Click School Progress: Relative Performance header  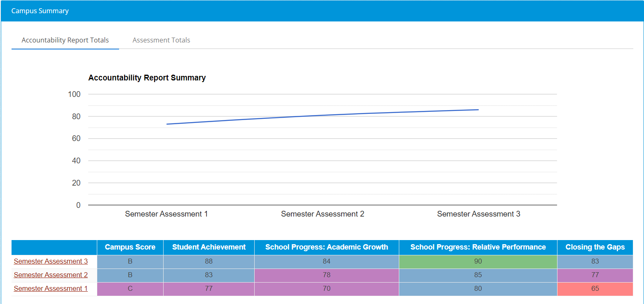coord(478,247)
